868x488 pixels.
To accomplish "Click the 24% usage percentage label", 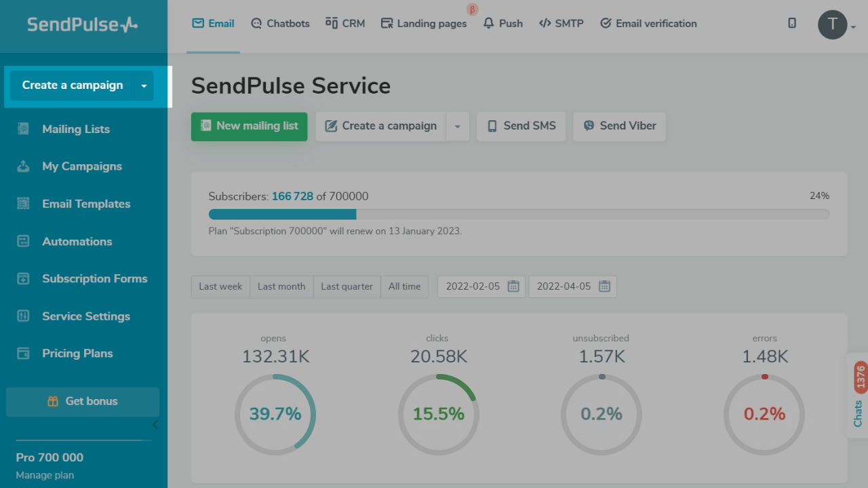I will tap(819, 196).
